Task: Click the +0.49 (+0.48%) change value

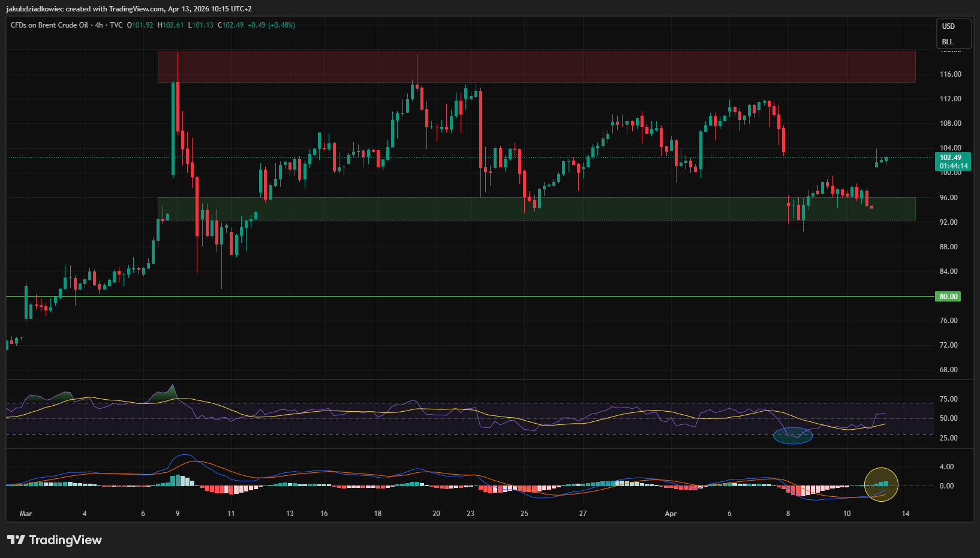Action: click(271, 26)
